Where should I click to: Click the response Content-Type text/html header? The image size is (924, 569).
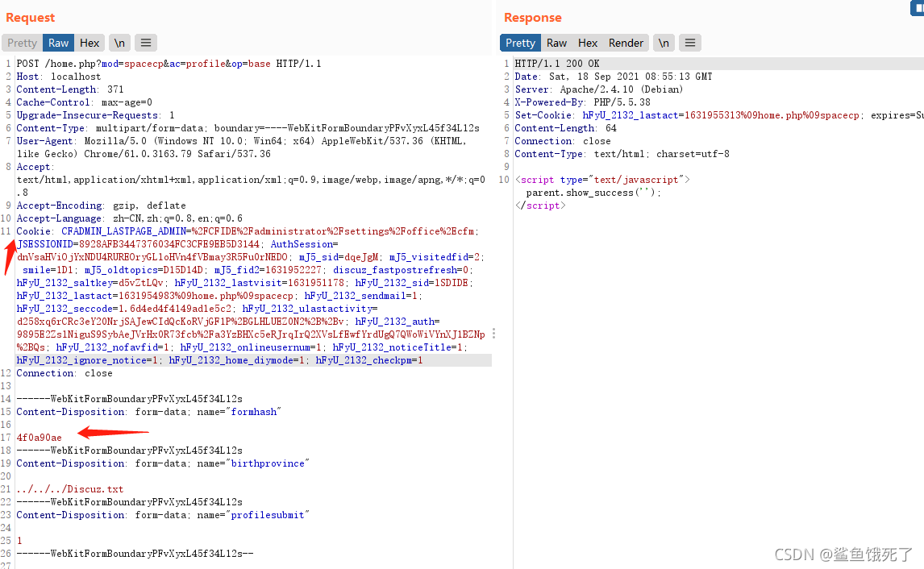click(622, 154)
